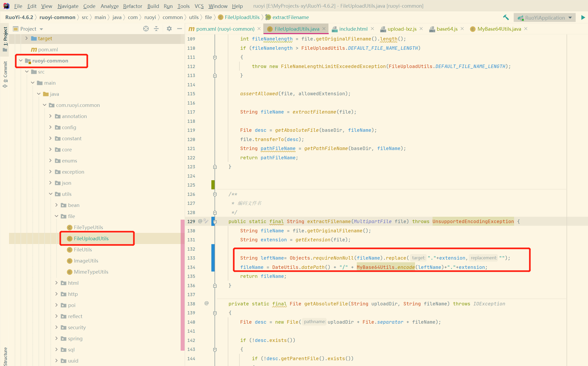Click ruoyi-common in the breadcrumb bar
Viewport: 588px width, 366px height.
point(57,17)
